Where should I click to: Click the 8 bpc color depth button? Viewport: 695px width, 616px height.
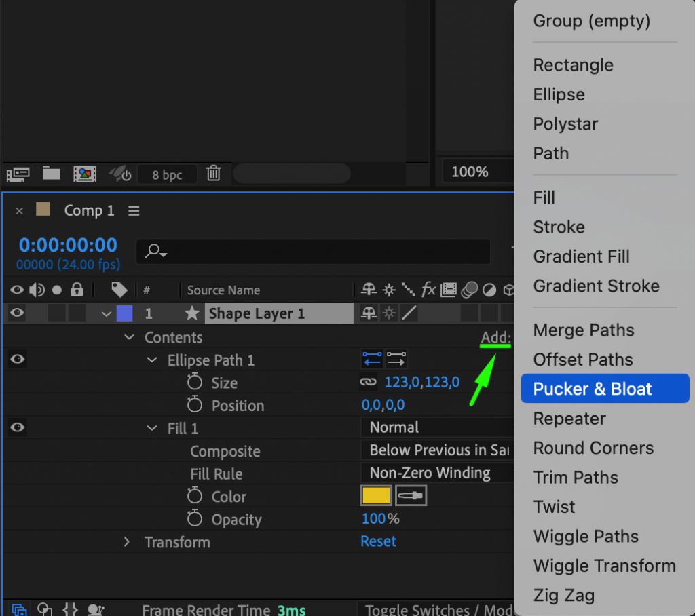pos(167,174)
